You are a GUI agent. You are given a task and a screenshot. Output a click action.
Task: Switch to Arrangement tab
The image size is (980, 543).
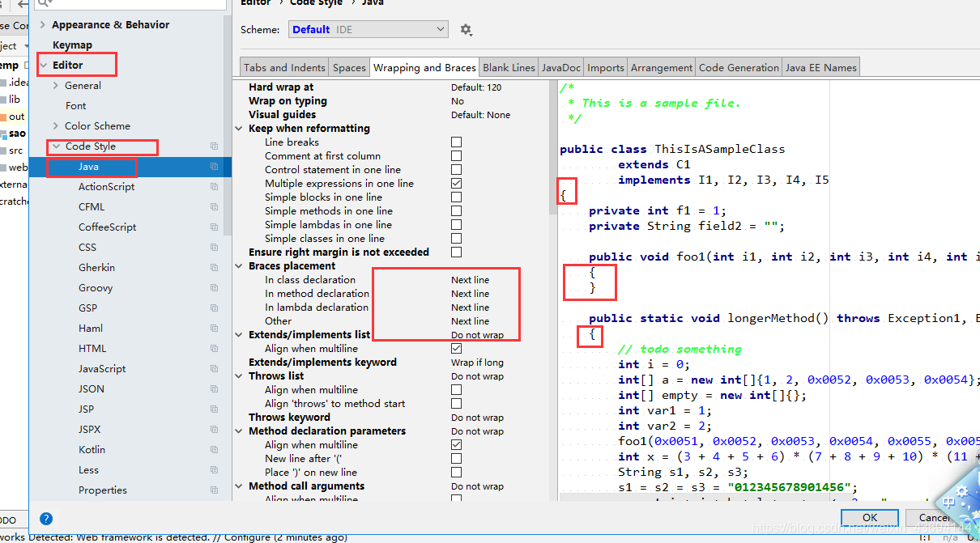tap(662, 68)
